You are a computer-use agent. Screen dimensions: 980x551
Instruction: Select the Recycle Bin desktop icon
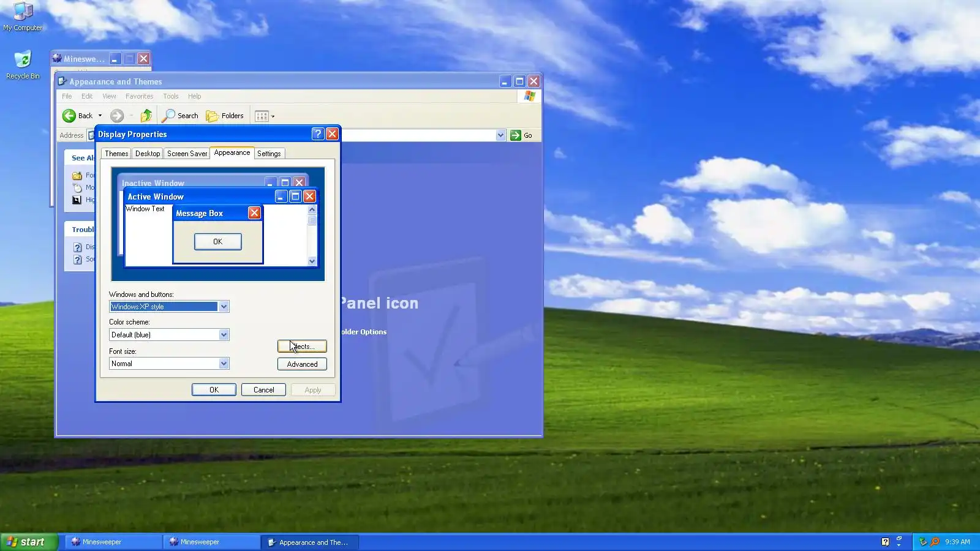[x=23, y=66]
